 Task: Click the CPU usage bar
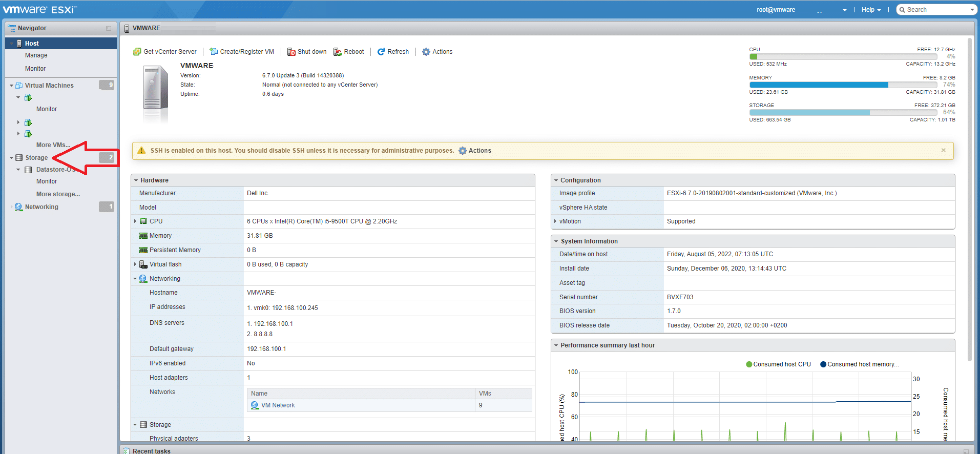(843, 56)
